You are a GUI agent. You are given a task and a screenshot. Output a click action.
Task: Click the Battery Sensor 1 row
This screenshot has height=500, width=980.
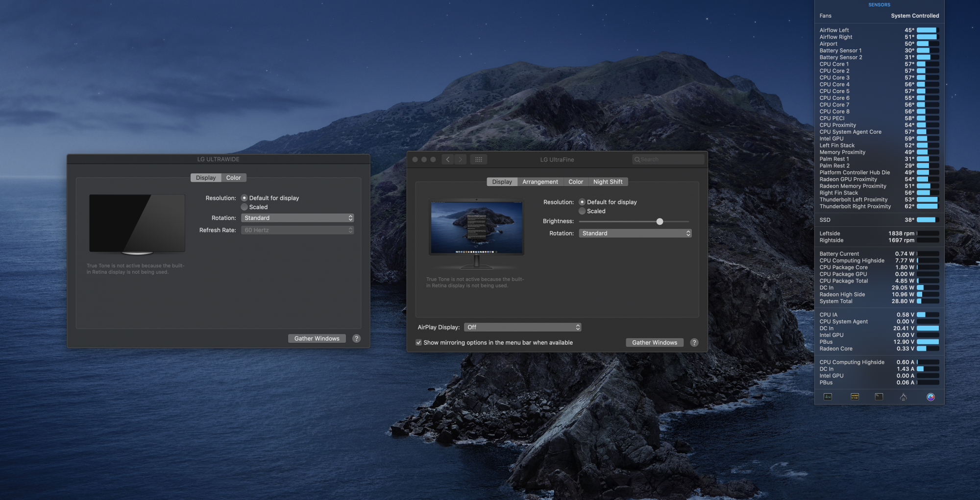pyautogui.click(x=879, y=50)
